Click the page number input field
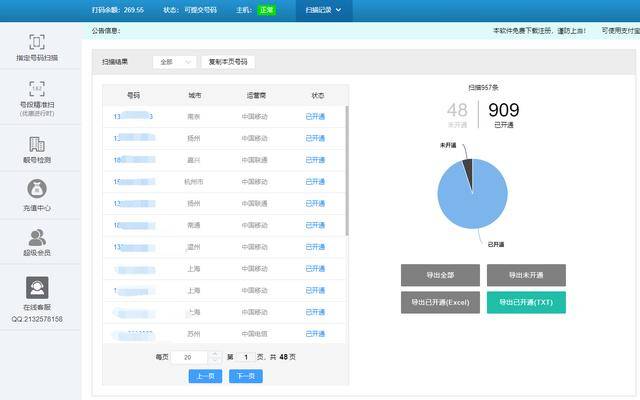Viewport: 640px width, 400px height. [x=246, y=357]
